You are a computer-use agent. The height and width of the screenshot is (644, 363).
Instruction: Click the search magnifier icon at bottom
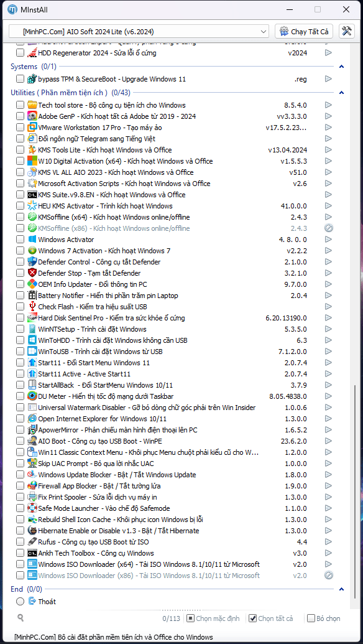tap(21, 617)
